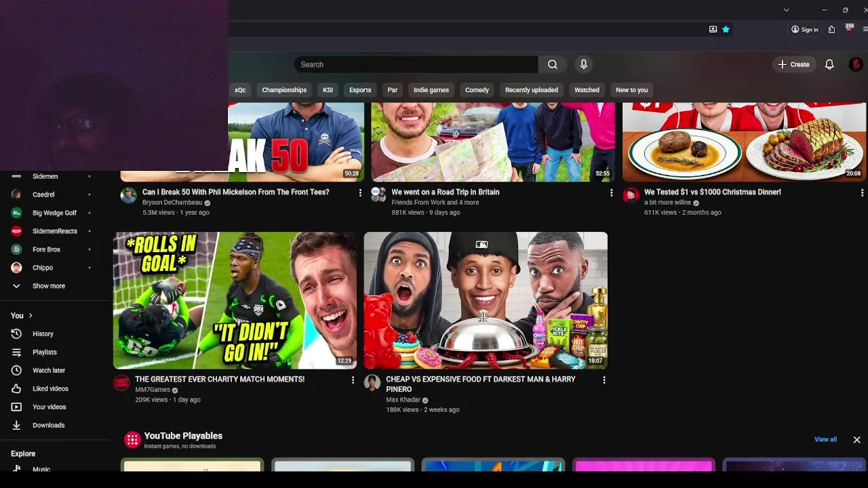Click MM7Games channel avatar

point(121,383)
